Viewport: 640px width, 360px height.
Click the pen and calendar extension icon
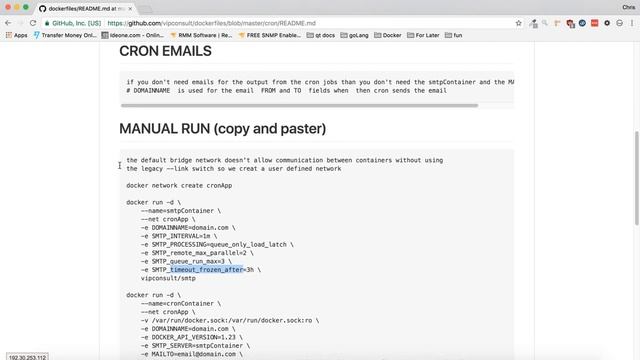(x=533, y=24)
